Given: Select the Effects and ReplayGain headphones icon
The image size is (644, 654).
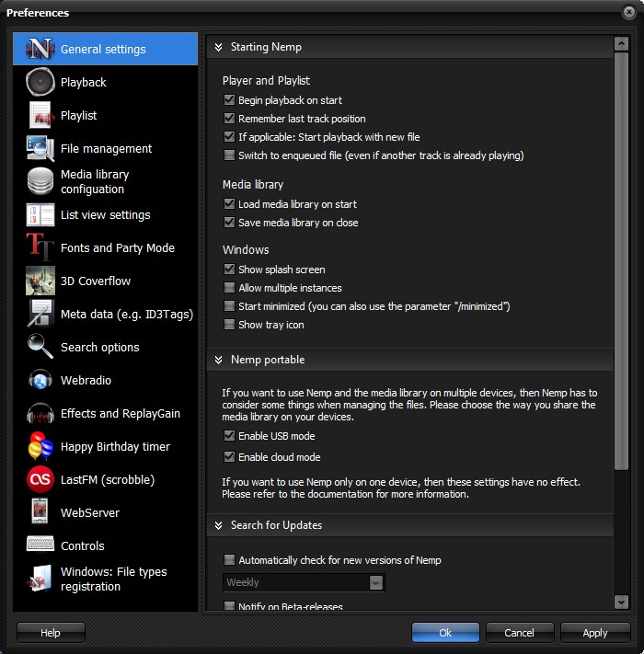Looking at the screenshot, I should [x=40, y=414].
